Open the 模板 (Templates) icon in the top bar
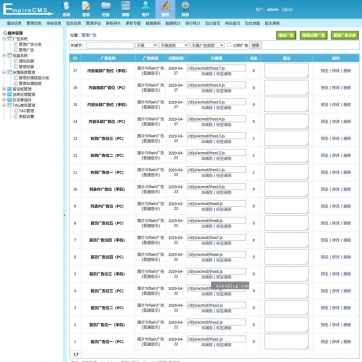The width and height of the screenshot is (362, 362). pyautogui.click(x=125, y=9)
